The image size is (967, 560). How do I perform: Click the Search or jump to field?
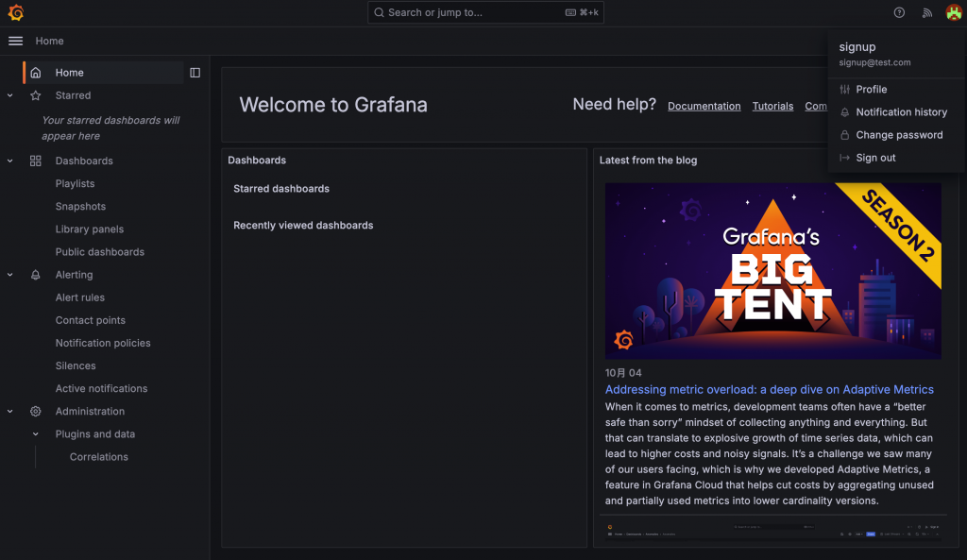pyautogui.click(x=485, y=12)
